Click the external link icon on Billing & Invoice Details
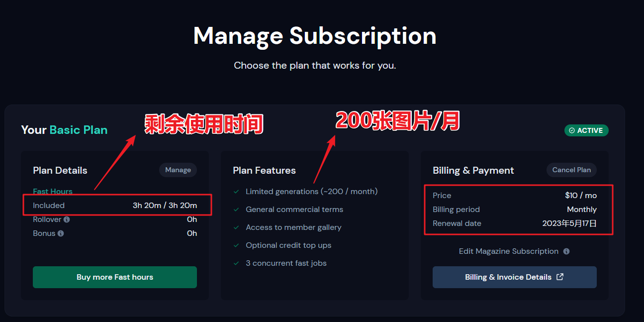This screenshot has width=644, height=322. tap(560, 277)
